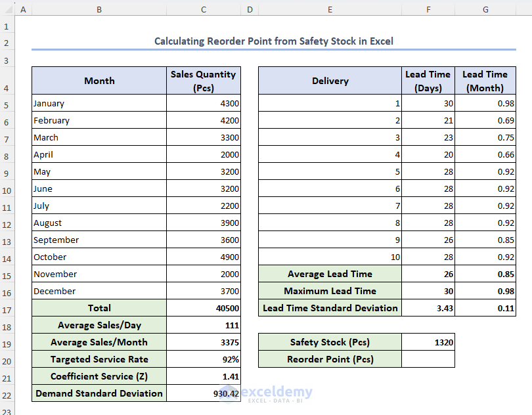This screenshot has width=532, height=415.
Task: Click 'Lead Time Standard Deviation' label
Action: (330, 308)
